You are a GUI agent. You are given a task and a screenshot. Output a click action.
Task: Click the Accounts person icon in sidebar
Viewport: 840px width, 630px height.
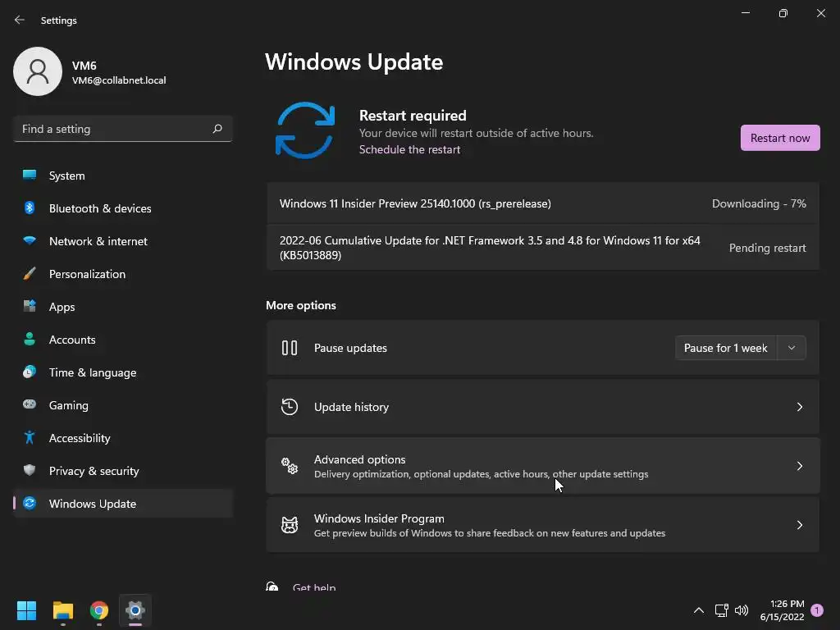pos(30,339)
